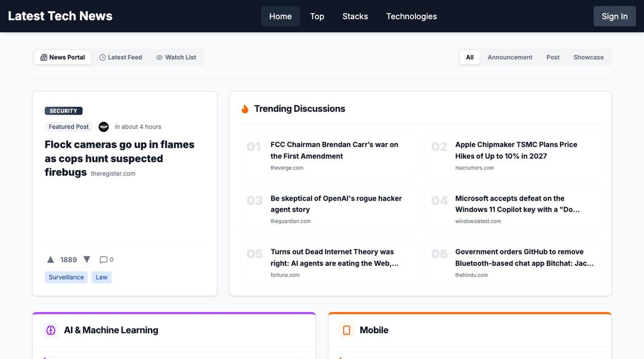
Task: Click the macrumors.com source text
Action: 475,168
